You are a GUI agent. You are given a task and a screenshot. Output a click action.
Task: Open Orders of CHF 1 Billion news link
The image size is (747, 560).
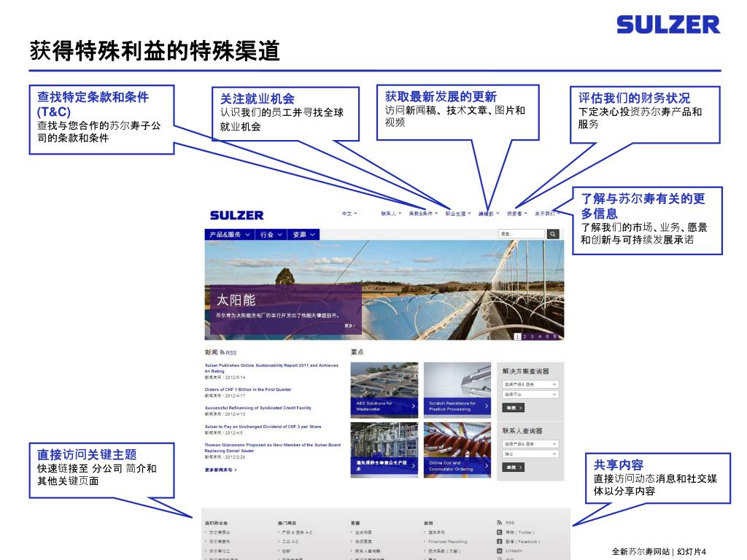(248, 389)
